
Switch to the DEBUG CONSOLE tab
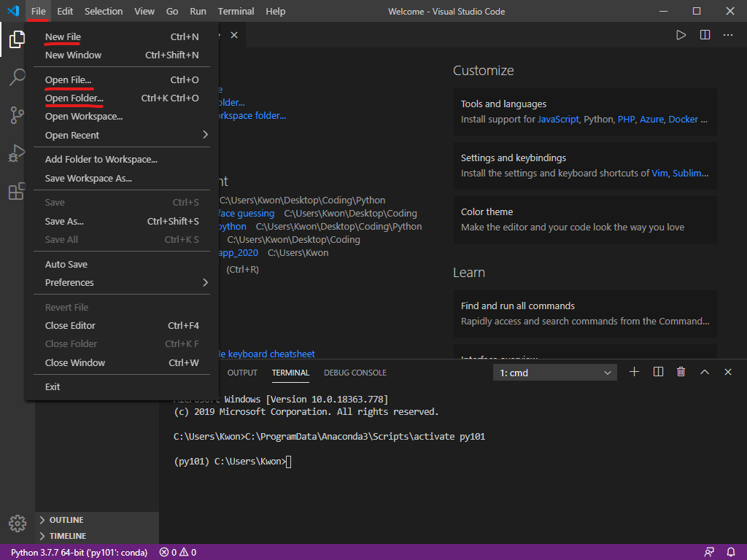pos(355,373)
